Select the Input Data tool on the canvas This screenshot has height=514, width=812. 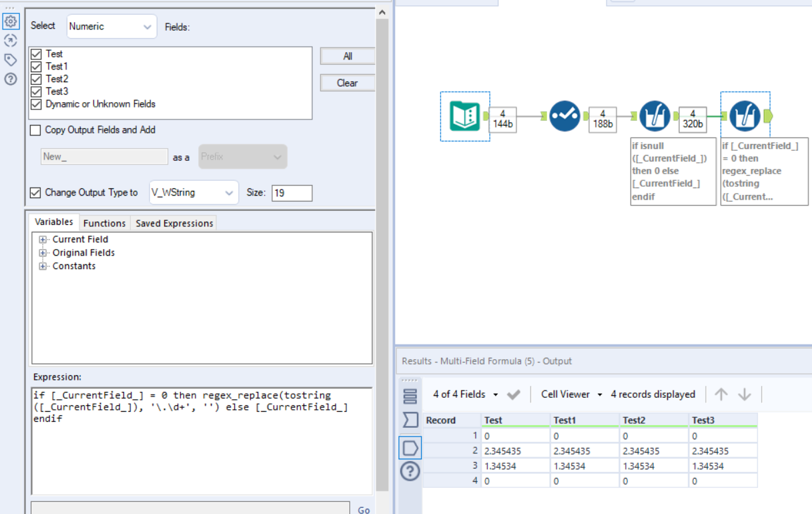464,115
